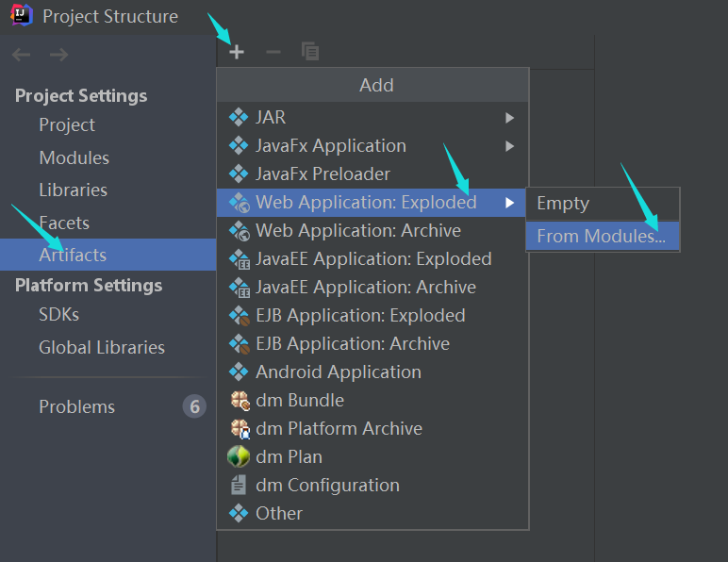
Task: Click the EJB Application: Archive icon
Action: click(240, 344)
